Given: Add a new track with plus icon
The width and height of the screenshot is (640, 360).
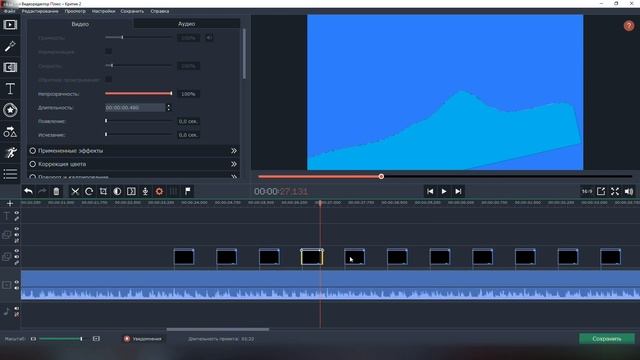Looking at the screenshot, I should 10,203.
